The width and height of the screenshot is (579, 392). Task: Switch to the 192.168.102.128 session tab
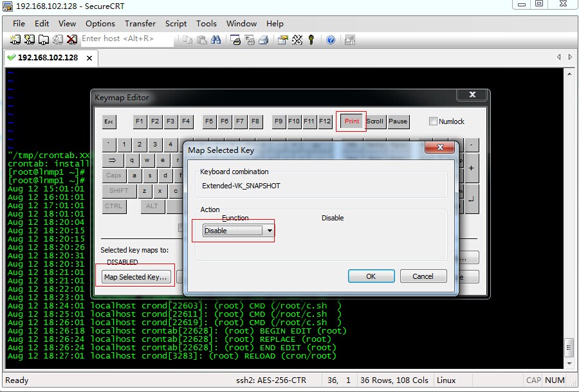(48, 58)
